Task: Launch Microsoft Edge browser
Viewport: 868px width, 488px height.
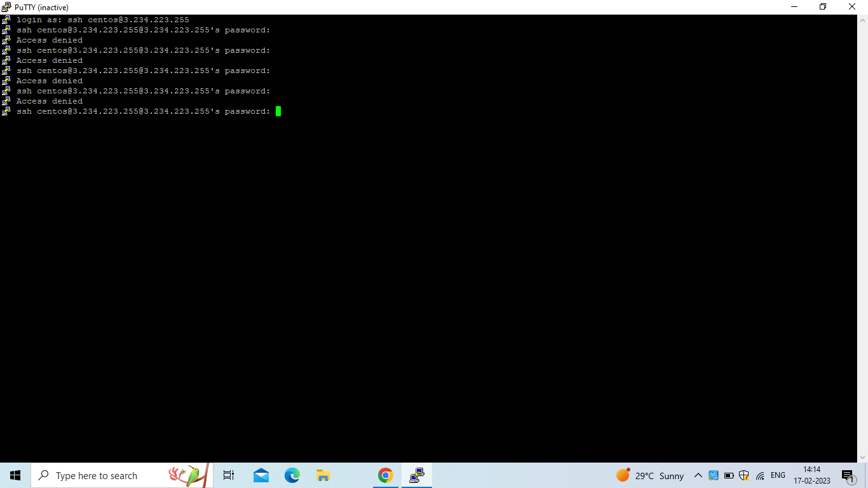Action: (292, 475)
